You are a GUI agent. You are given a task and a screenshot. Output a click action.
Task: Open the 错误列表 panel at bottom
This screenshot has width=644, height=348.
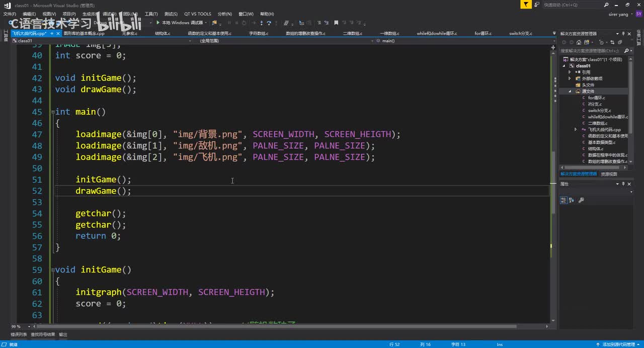click(x=19, y=334)
